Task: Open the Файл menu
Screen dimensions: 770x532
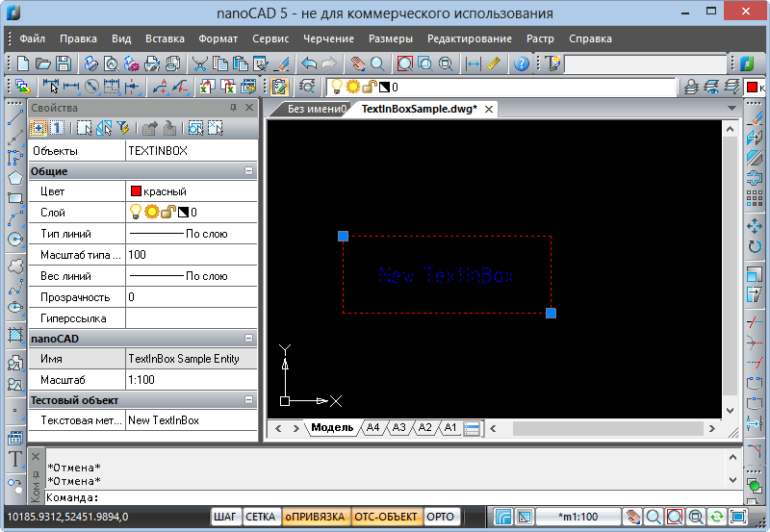Action: [33, 38]
